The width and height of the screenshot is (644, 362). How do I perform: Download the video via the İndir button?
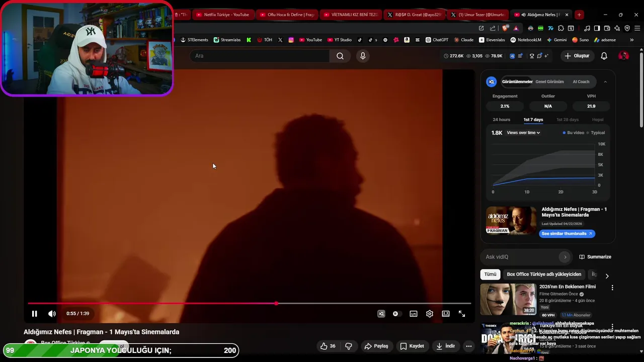click(446, 346)
